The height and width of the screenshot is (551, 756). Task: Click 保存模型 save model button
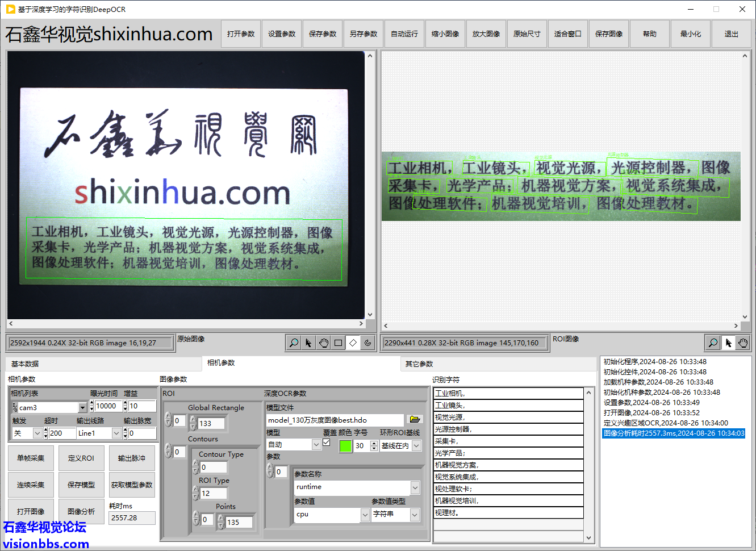click(81, 485)
